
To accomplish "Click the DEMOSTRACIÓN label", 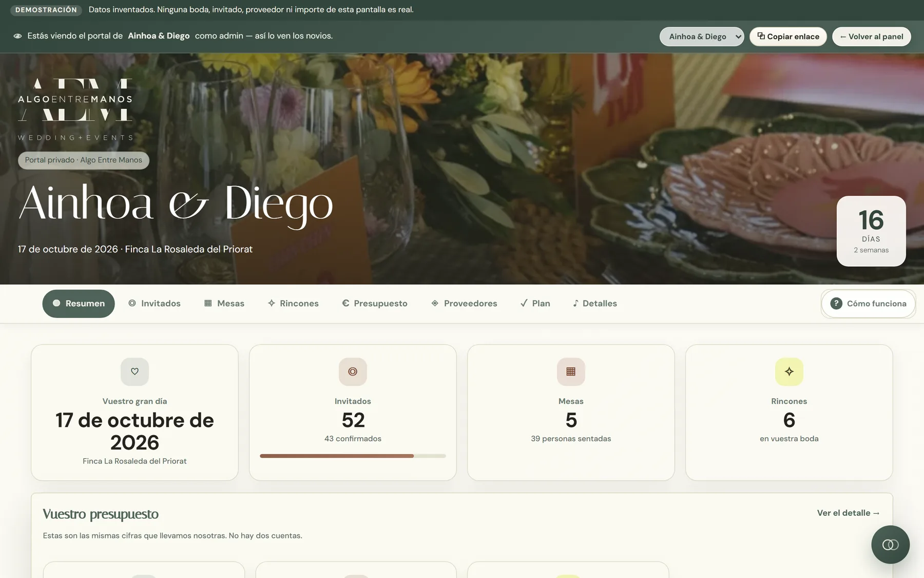I will click(x=46, y=10).
